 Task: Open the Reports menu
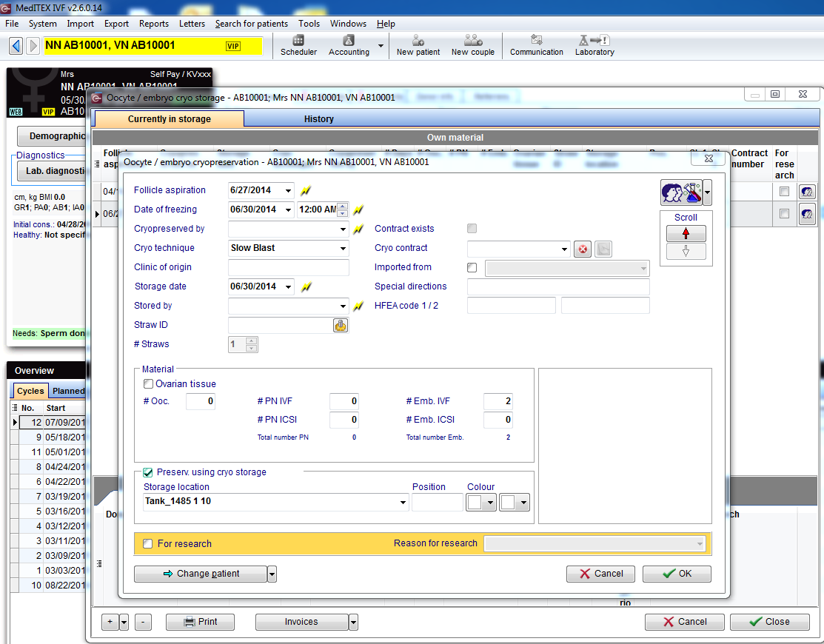click(154, 24)
